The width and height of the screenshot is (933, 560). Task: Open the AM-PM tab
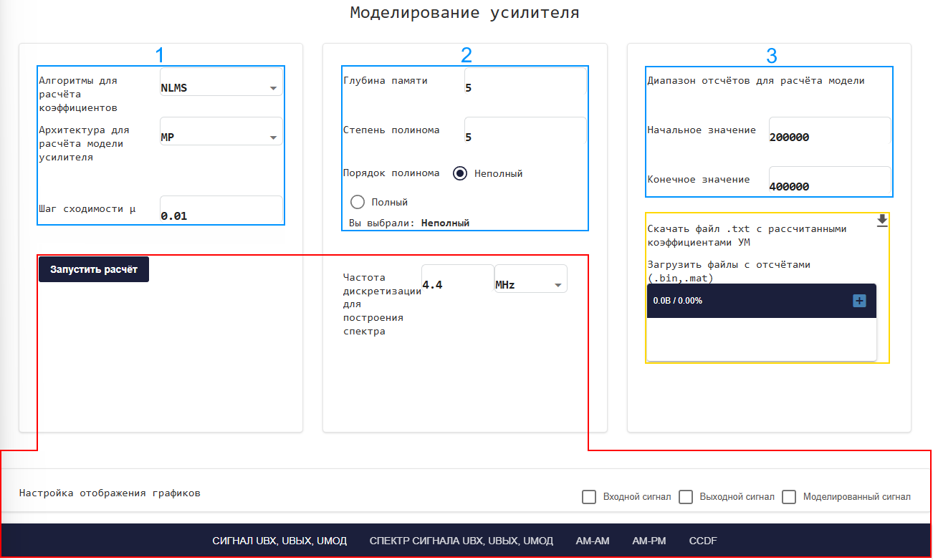[649, 541]
